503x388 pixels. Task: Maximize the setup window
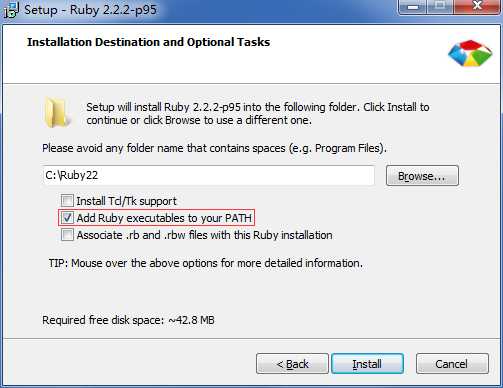(x=440, y=6)
